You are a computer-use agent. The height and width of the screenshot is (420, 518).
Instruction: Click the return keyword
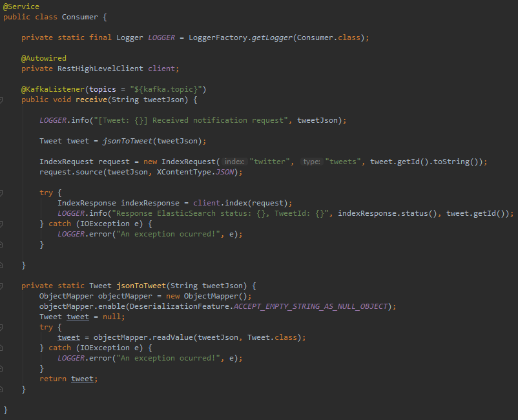point(53,379)
